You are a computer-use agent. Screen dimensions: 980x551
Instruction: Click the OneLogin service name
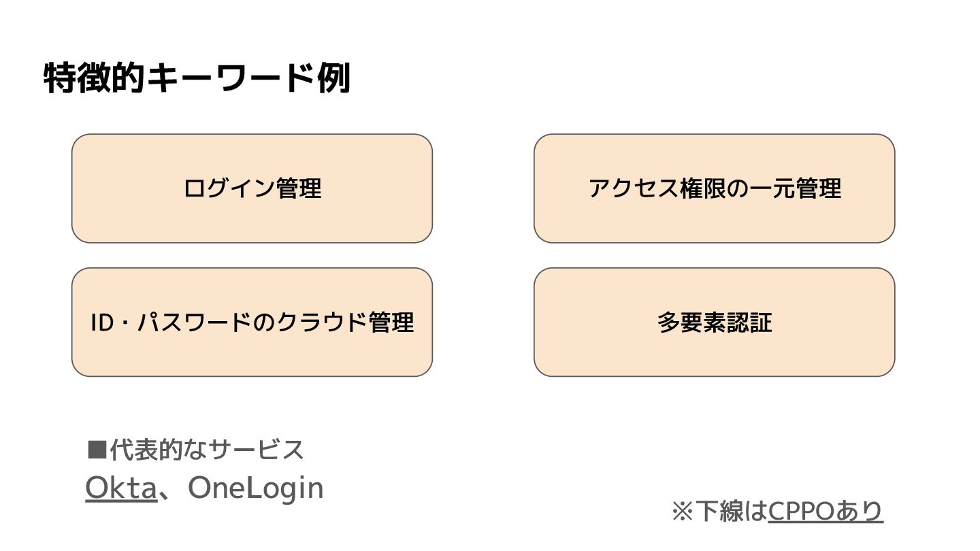pyautogui.click(x=255, y=488)
